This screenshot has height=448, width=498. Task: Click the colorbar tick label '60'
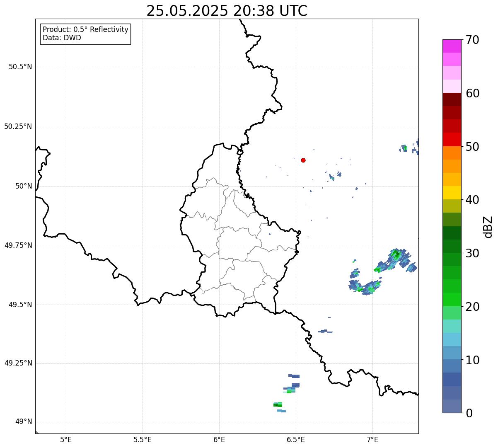click(x=472, y=93)
